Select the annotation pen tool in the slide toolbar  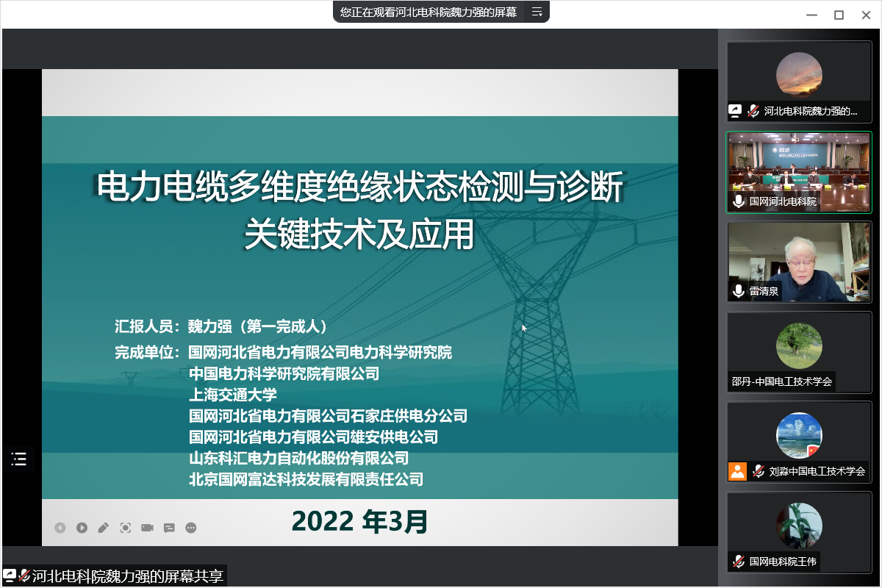pyautogui.click(x=103, y=528)
